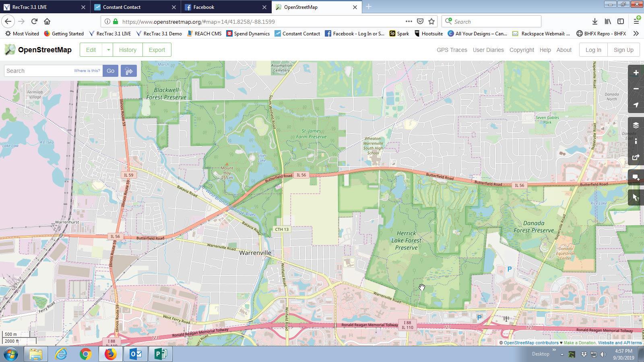
Task: Switch to the RecTrac 3.1 LIVE tab
Action: [45, 7]
